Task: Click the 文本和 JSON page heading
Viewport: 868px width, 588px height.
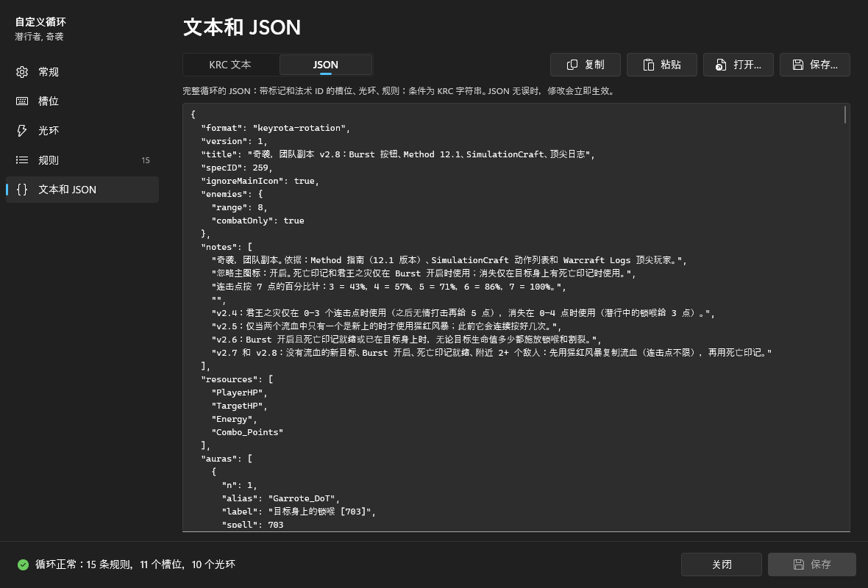Action: point(242,27)
